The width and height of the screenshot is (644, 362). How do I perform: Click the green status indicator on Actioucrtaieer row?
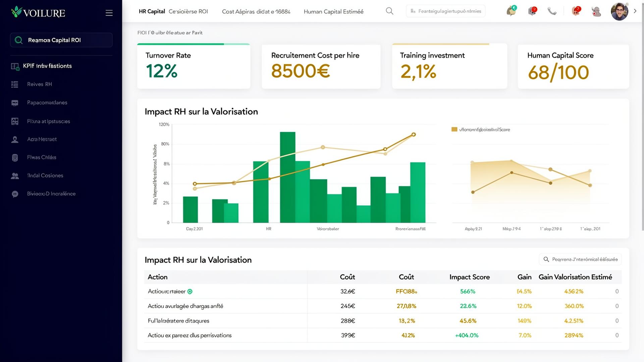click(x=189, y=291)
